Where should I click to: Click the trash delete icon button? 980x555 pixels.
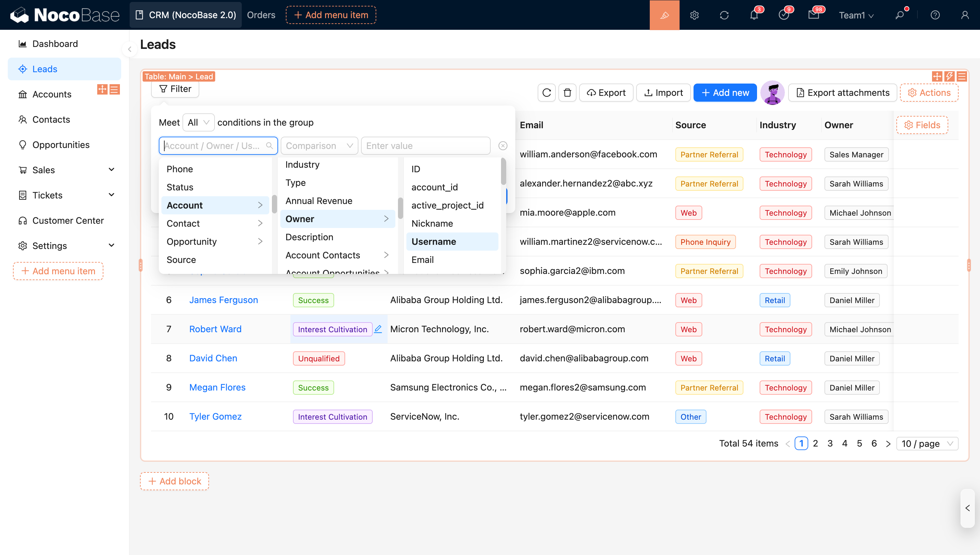(x=567, y=93)
